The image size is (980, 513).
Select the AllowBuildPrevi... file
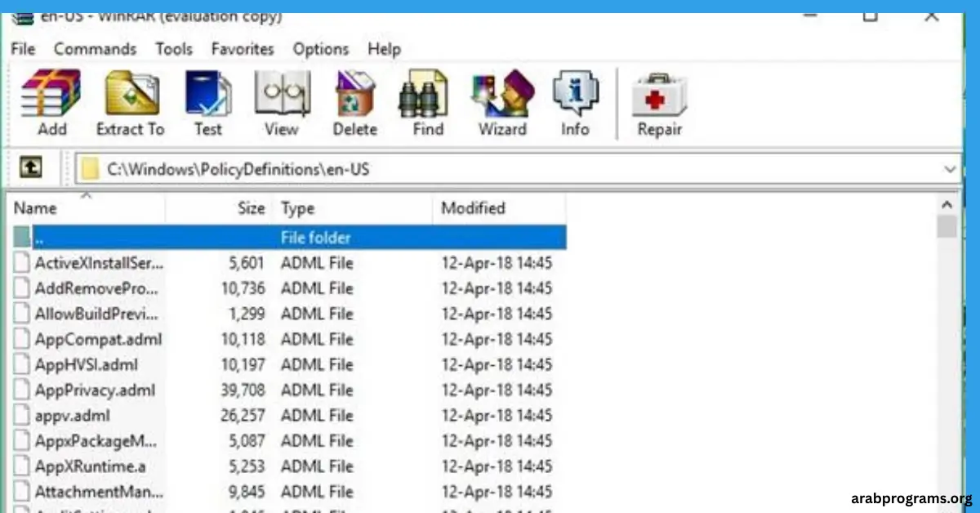[x=97, y=314]
